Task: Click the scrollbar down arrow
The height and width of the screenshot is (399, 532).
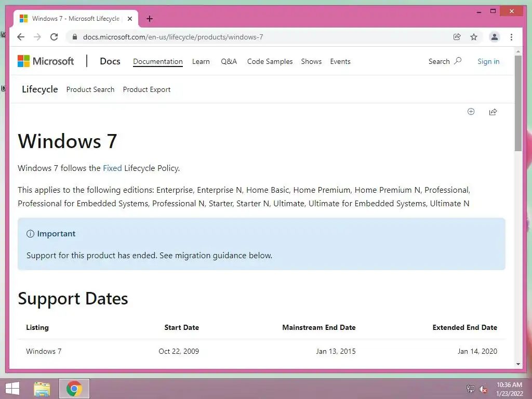Action: (518, 364)
